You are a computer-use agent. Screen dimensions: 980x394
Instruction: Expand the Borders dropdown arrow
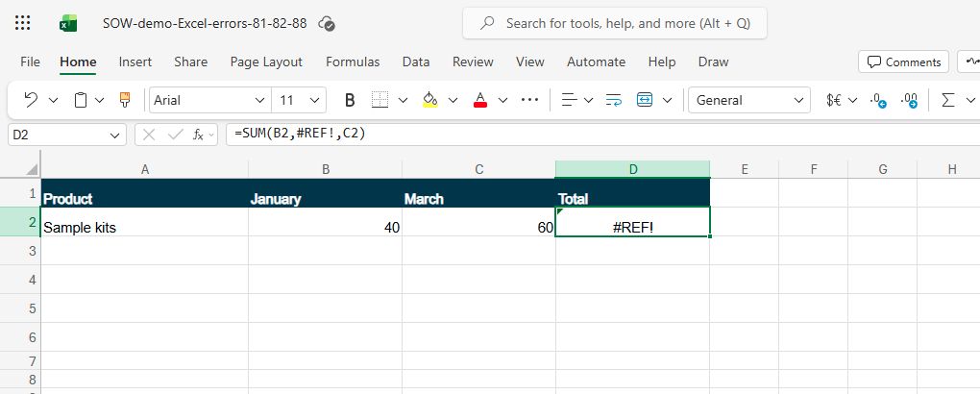[x=403, y=100]
